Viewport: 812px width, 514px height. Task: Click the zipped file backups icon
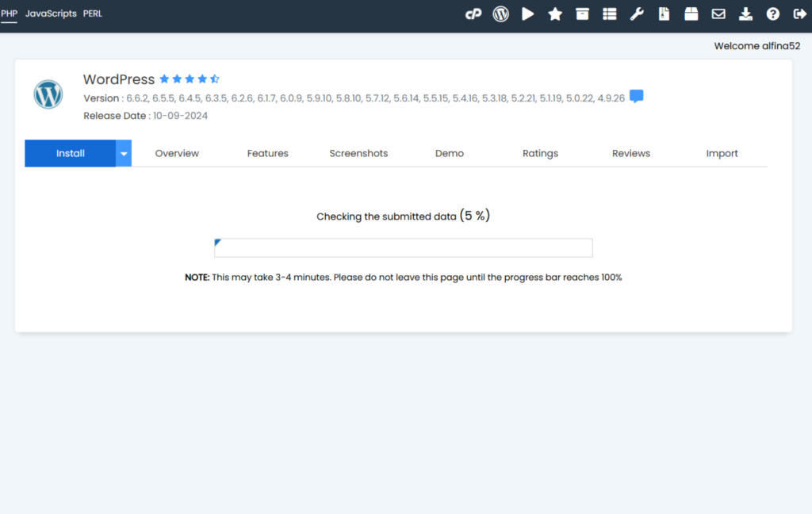click(x=664, y=13)
